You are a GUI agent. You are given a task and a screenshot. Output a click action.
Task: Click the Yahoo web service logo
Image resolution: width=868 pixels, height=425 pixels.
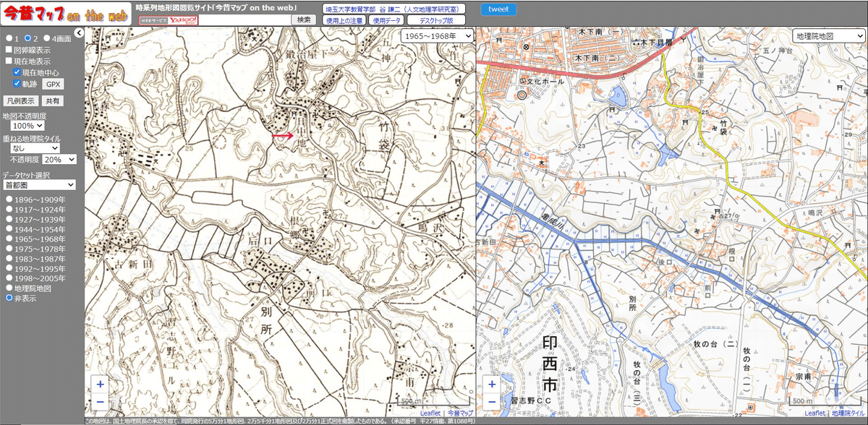click(169, 20)
